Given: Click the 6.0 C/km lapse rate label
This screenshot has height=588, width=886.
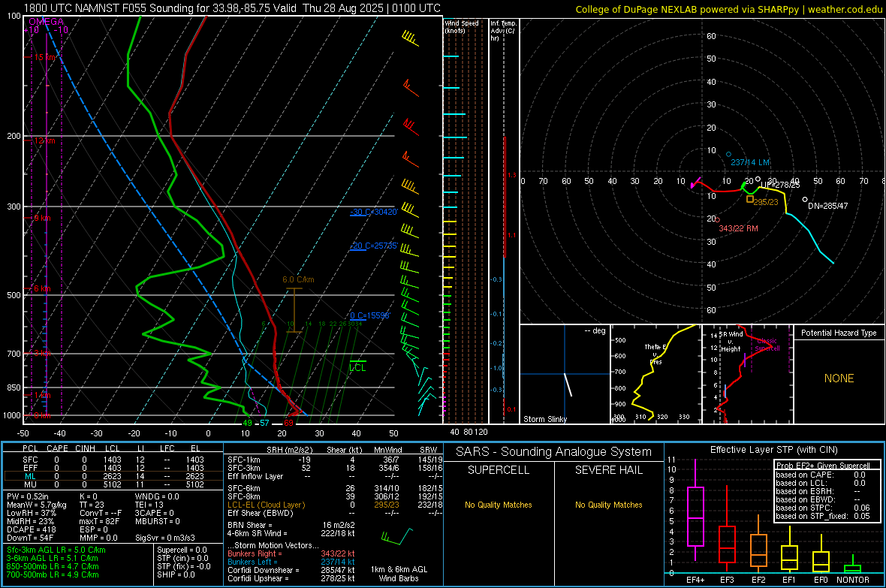Looking at the screenshot, I should coord(298,279).
